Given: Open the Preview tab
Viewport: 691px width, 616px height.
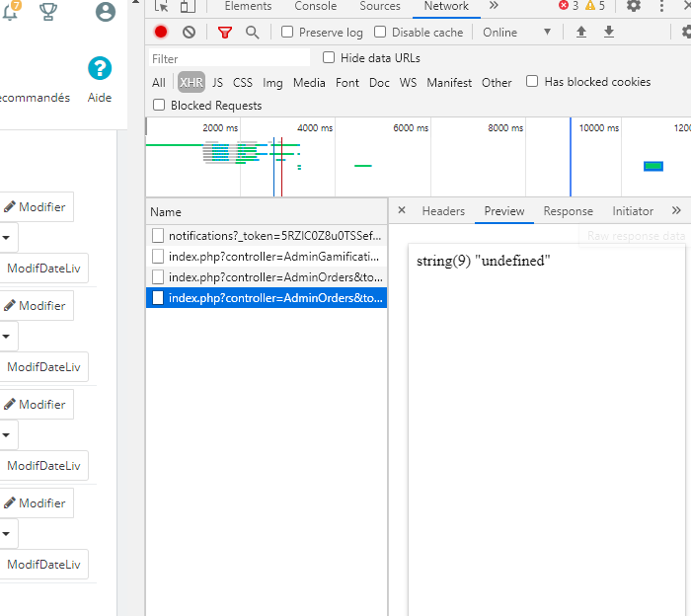Looking at the screenshot, I should pyautogui.click(x=504, y=211).
